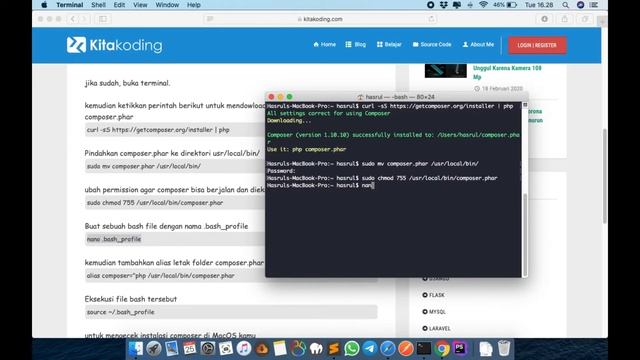
Task: Open Launchpad from the Dock
Action: coord(153,349)
